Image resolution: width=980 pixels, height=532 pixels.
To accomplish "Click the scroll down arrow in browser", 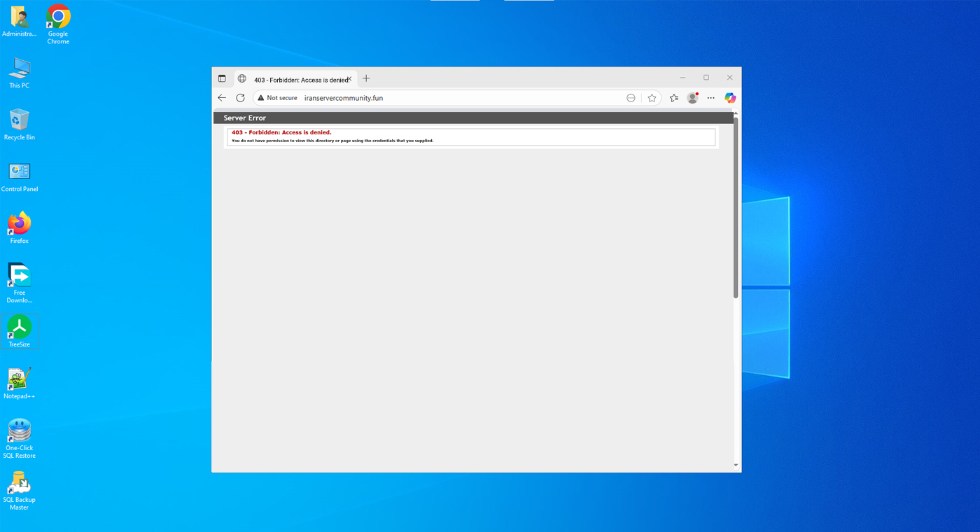I will coord(736,465).
